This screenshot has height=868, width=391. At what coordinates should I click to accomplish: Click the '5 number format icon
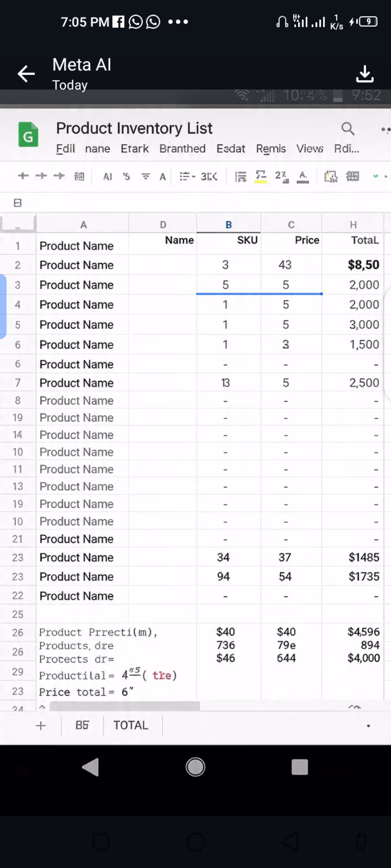point(126,177)
